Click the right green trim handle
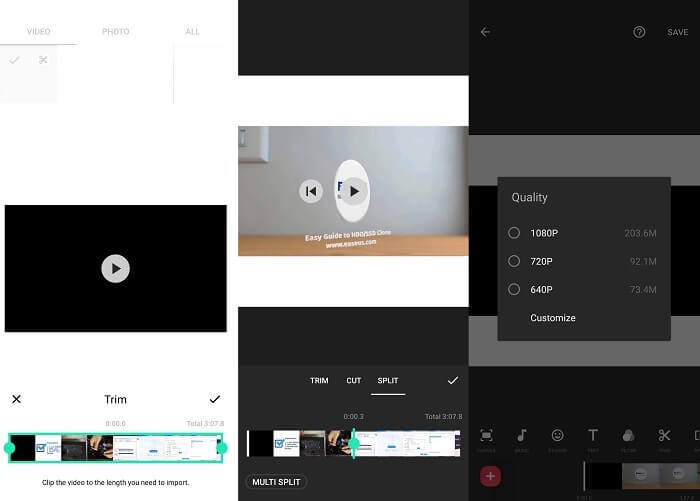 click(x=222, y=447)
